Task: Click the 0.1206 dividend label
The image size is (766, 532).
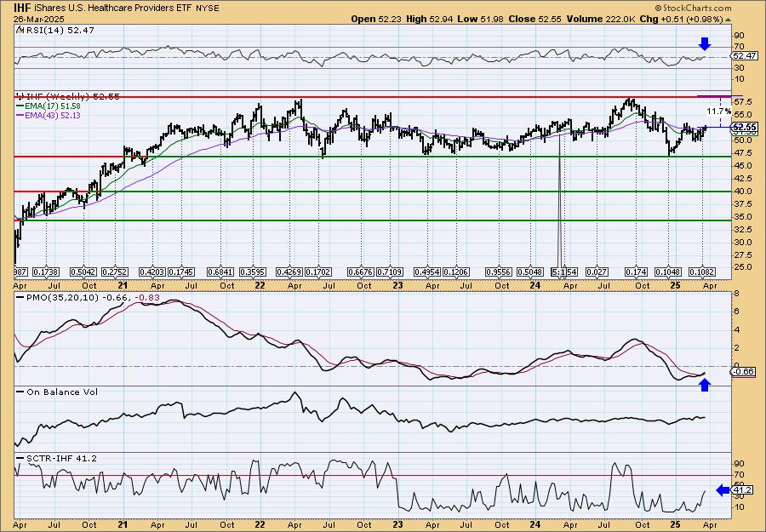Action: pos(456,272)
